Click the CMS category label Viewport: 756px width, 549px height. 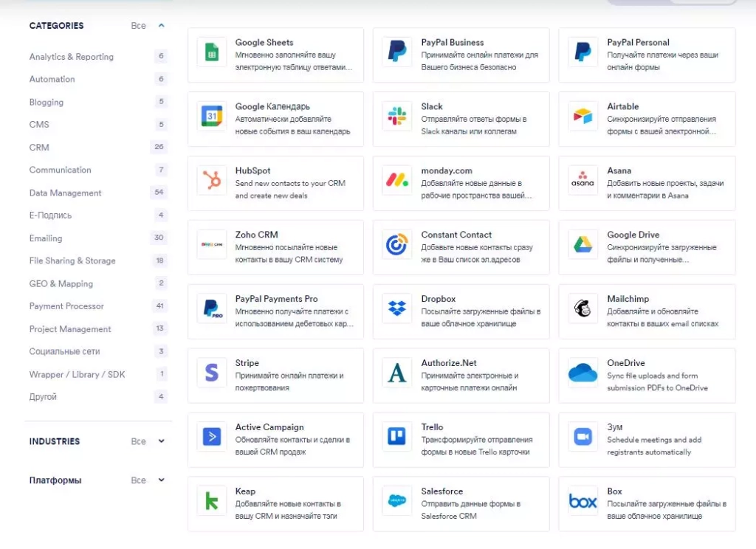pos(39,125)
